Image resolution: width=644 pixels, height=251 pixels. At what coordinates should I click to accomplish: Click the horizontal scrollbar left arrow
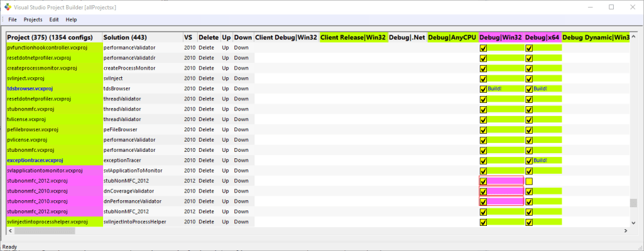(x=10, y=231)
